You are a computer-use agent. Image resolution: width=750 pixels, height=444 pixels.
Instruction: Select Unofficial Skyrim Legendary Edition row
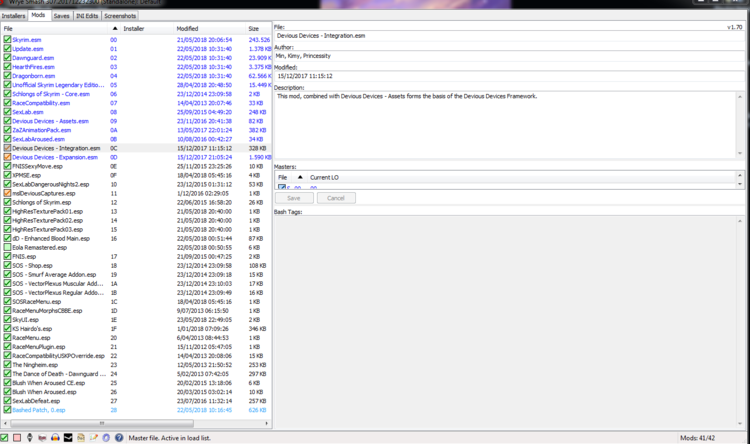136,85
